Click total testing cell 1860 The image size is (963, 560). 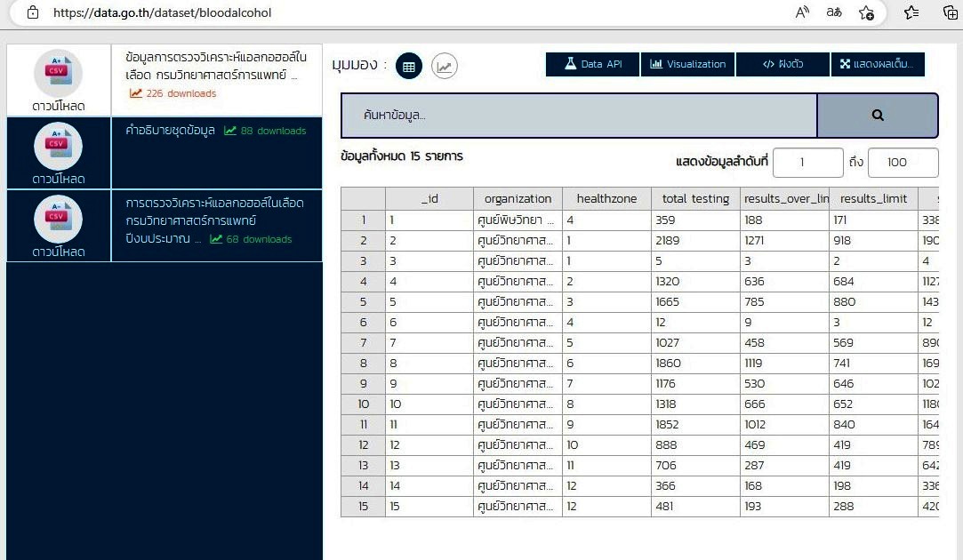pos(696,363)
